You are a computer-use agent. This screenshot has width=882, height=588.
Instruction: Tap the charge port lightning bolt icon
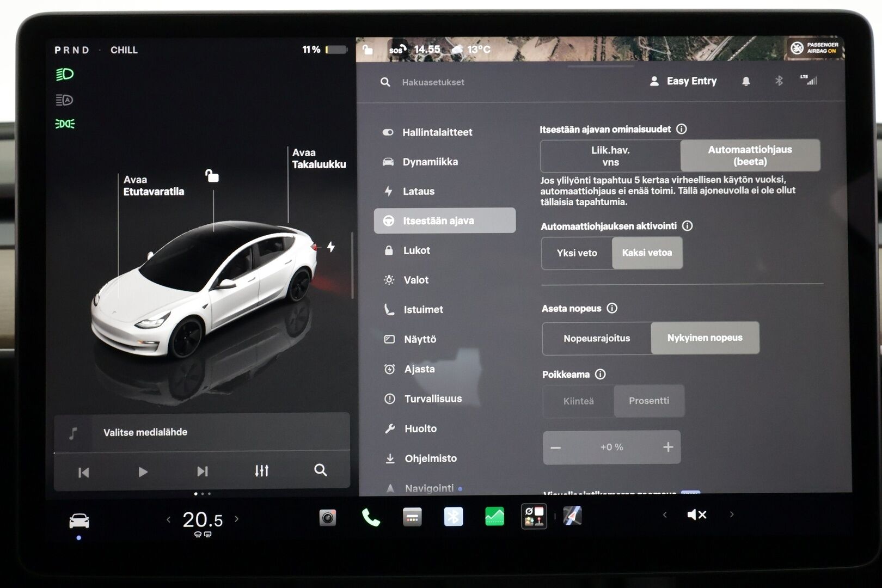point(330,247)
